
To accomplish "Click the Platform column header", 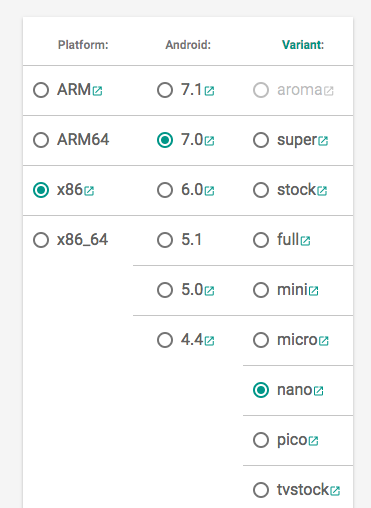I will (x=83, y=45).
